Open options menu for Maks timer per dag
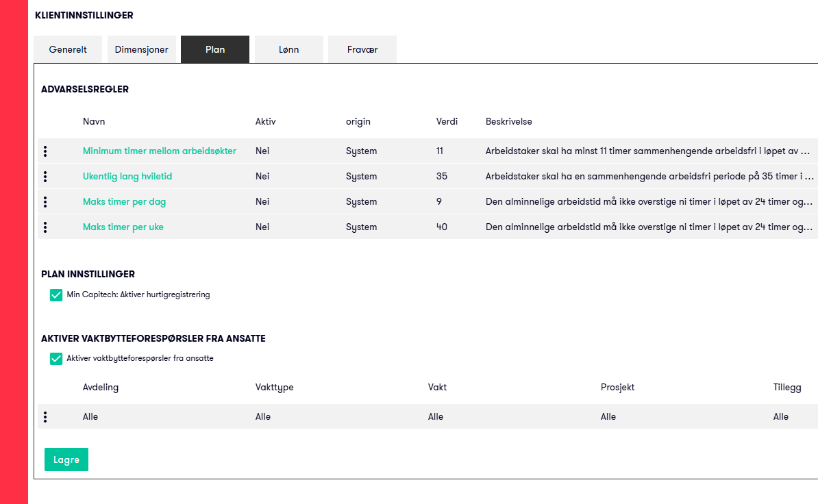This screenshot has height=504, width=818. (x=45, y=202)
